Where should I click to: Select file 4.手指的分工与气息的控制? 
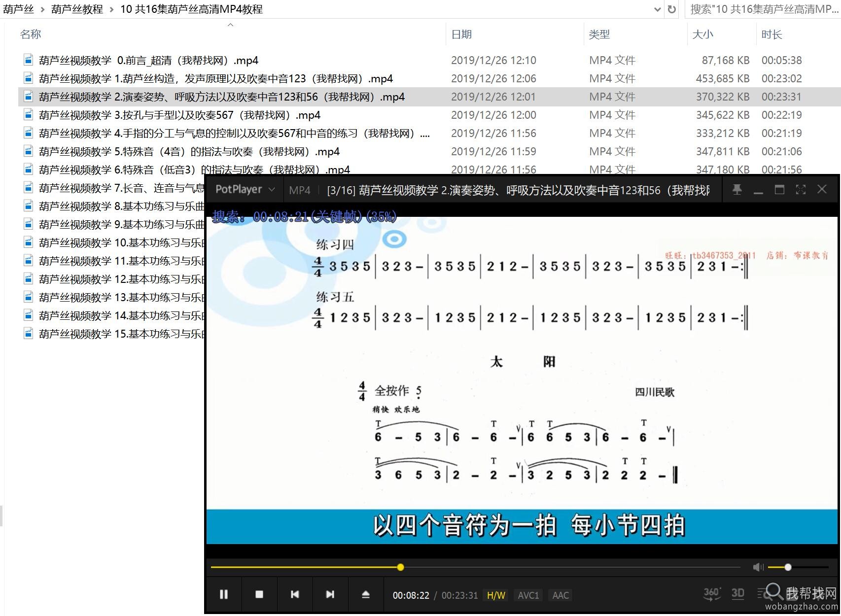[234, 134]
